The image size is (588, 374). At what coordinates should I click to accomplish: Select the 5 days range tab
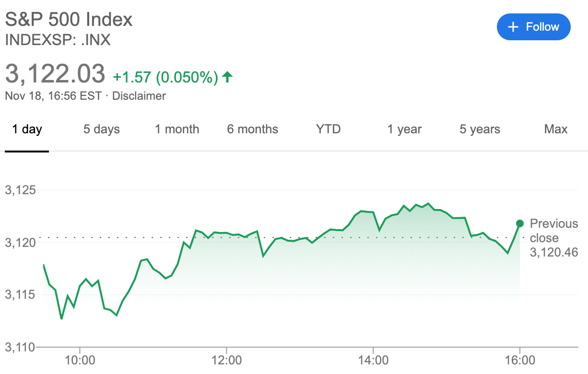102,129
